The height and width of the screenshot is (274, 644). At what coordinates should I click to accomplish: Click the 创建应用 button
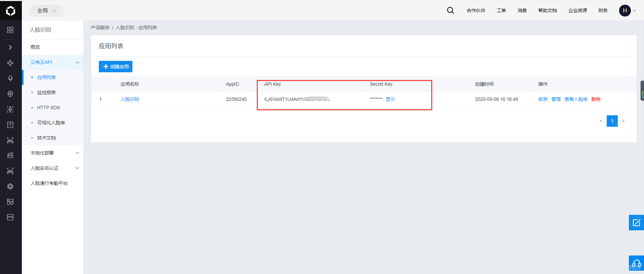pos(116,67)
